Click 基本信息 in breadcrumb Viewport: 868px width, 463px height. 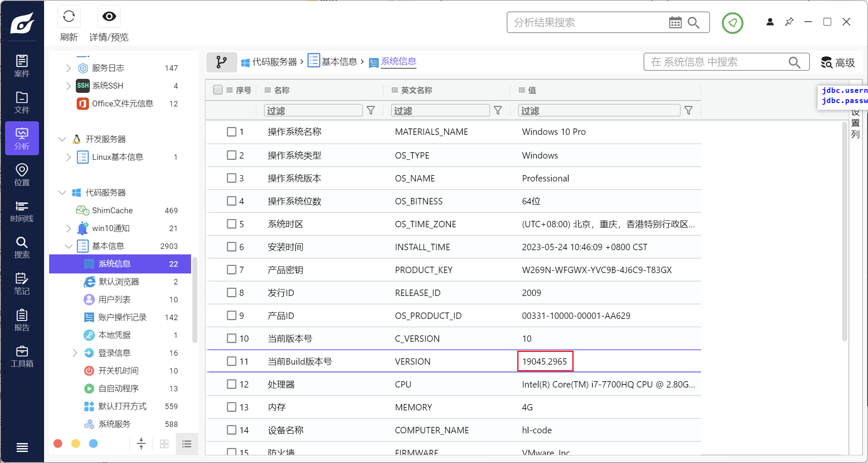[339, 62]
